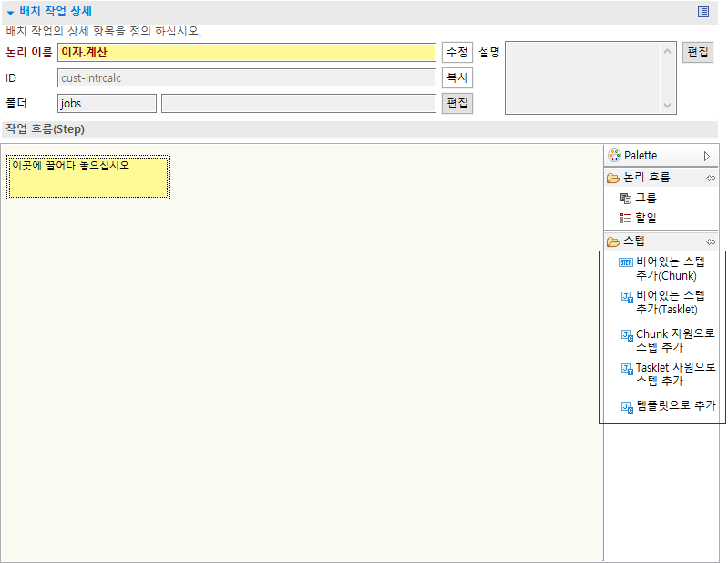Click the form layout icon at section header right

(x=702, y=12)
